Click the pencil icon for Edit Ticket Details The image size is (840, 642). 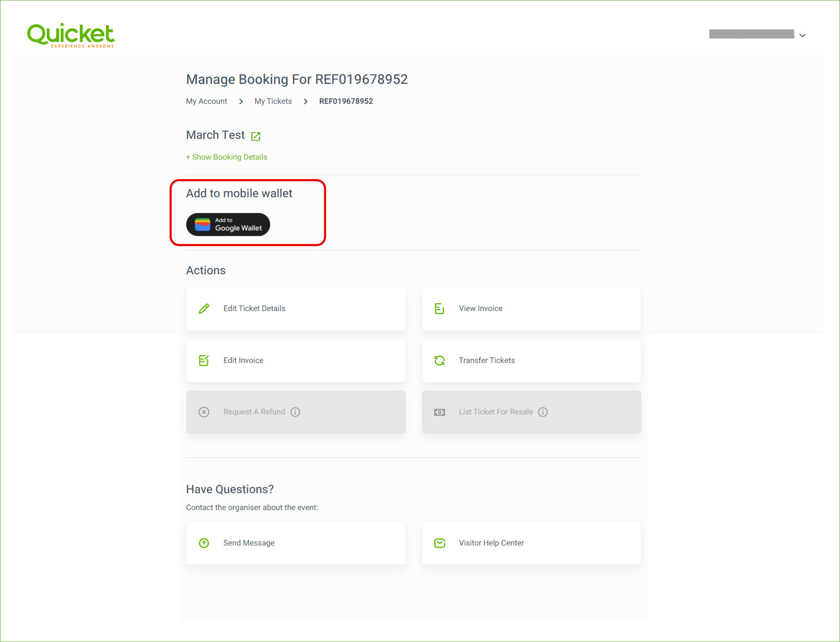[204, 308]
